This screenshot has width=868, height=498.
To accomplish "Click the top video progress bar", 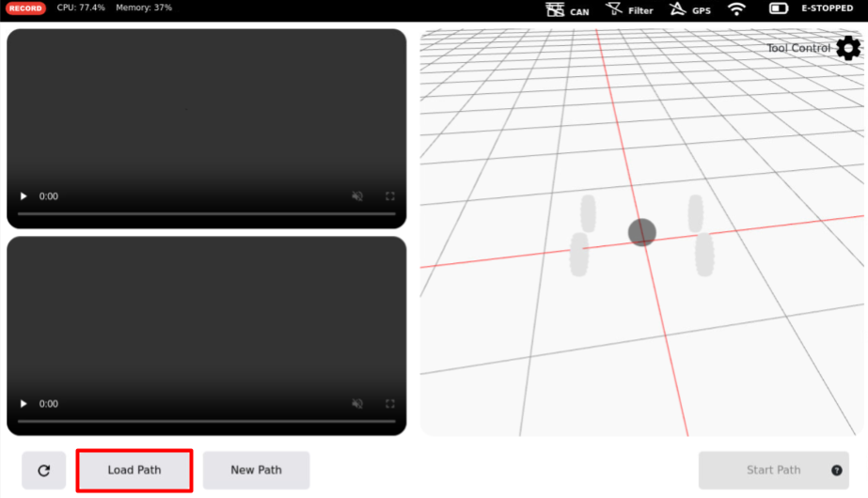I will (x=206, y=214).
